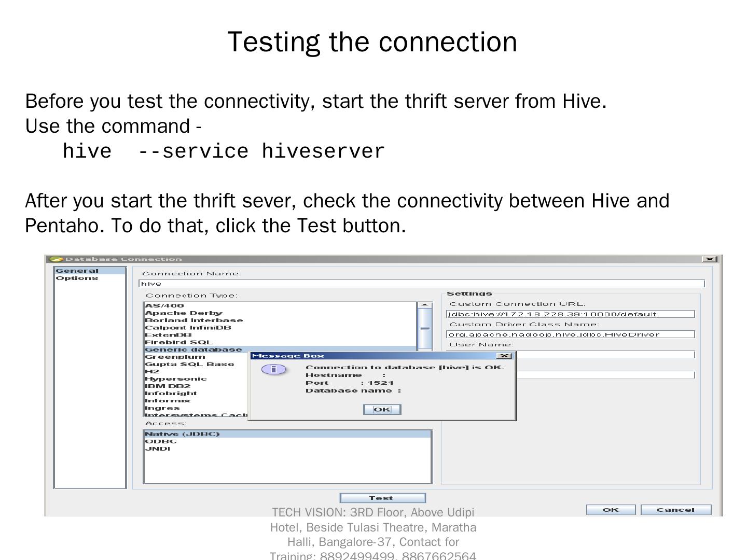Click the Test connection button

(x=382, y=498)
